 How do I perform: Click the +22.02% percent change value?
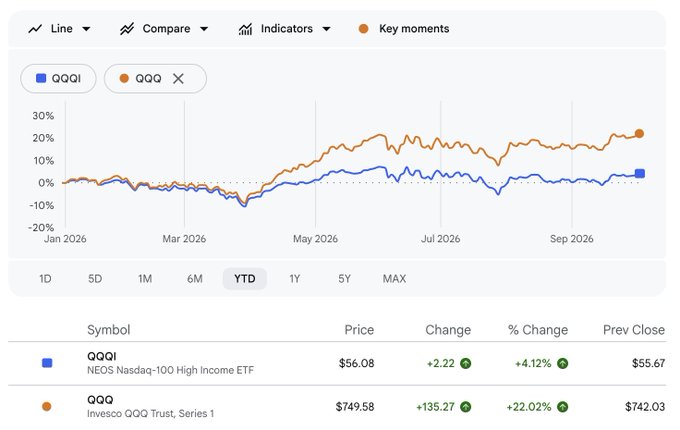coord(529,407)
